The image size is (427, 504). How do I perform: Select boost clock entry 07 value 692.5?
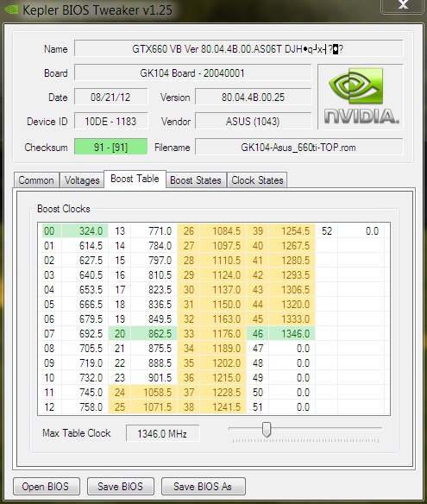click(x=85, y=333)
